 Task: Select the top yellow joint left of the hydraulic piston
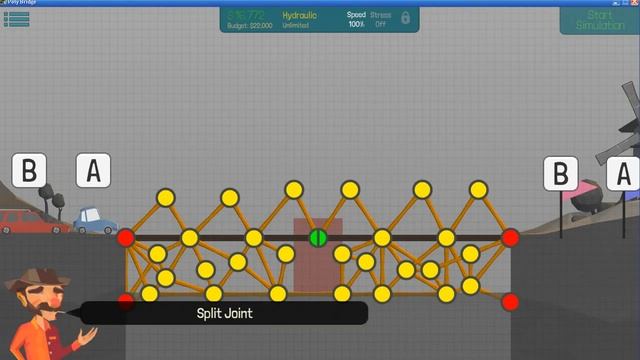click(294, 190)
